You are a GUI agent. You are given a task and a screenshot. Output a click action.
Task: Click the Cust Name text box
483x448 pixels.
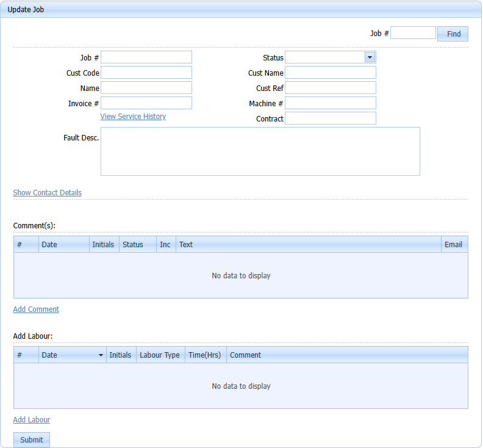click(x=330, y=73)
